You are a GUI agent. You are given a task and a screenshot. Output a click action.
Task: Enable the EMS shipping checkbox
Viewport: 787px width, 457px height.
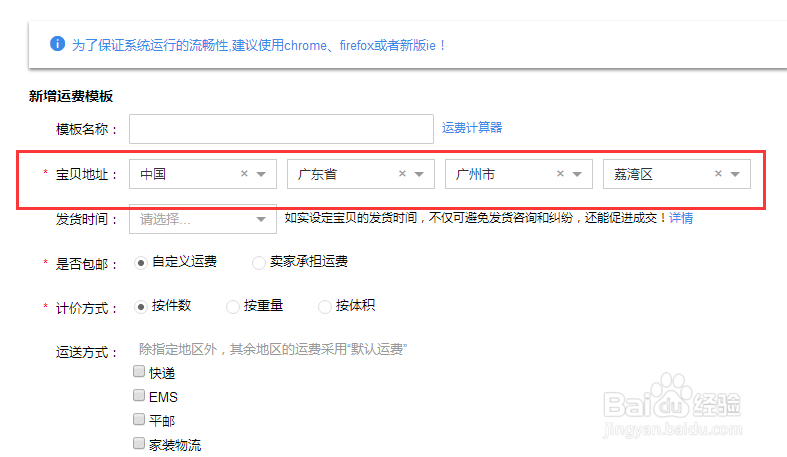[139, 395]
